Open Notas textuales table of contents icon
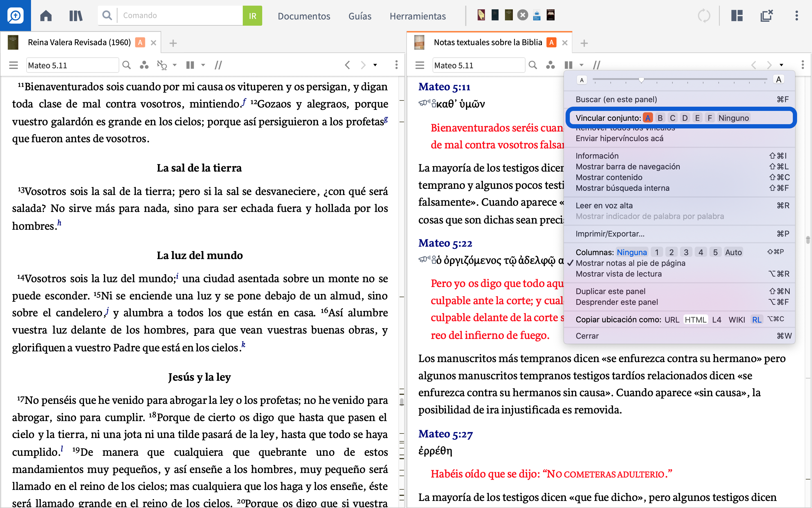Image resolution: width=812 pixels, height=508 pixels. [x=420, y=65]
